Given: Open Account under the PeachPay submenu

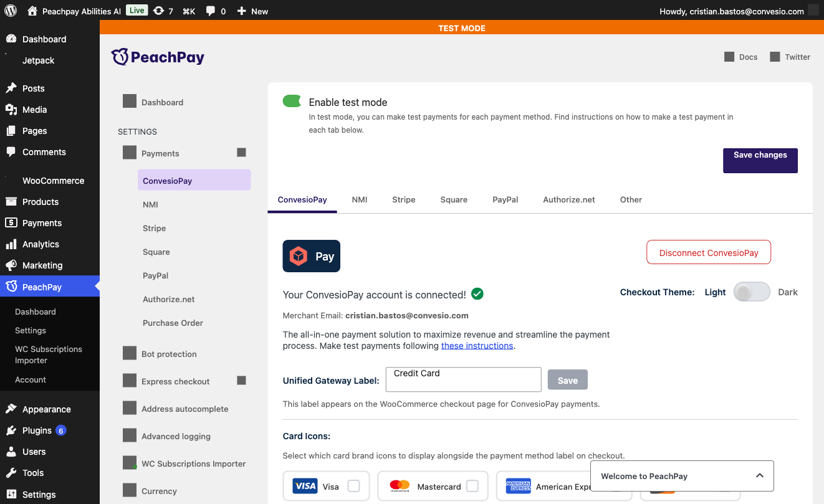Looking at the screenshot, I should click(x=31, y=379).
